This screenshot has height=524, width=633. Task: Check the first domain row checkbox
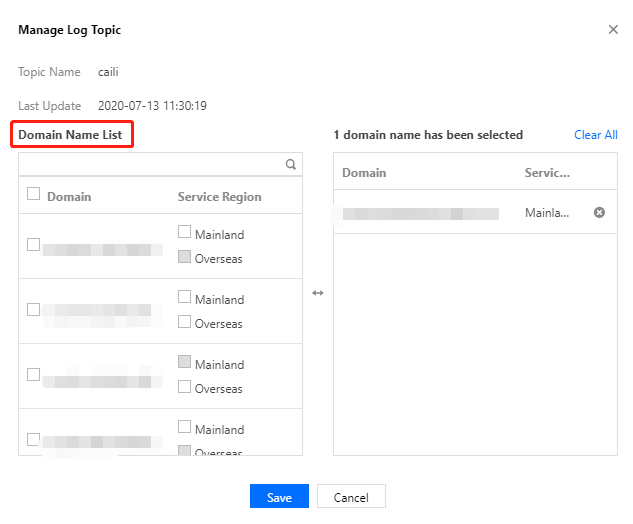pyautogui.click(x=34, y=245)
